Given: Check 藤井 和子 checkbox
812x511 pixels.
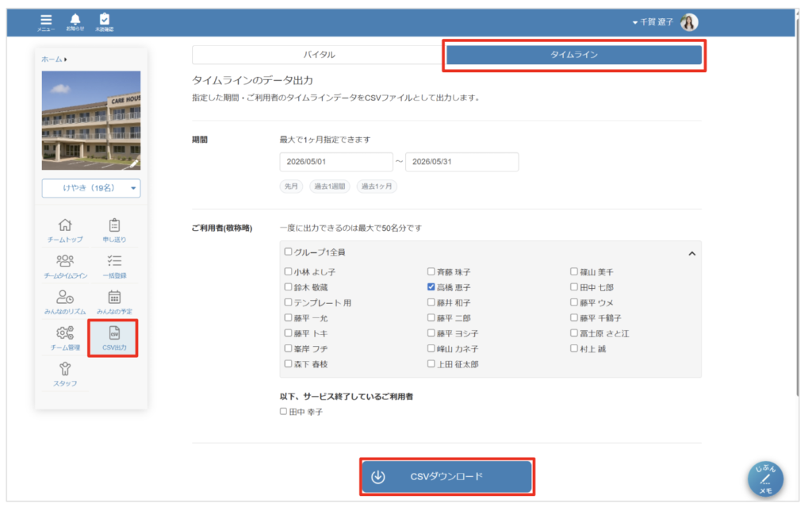Looking at the screenshot, I should pyautogui.click(x=431, y=302).
